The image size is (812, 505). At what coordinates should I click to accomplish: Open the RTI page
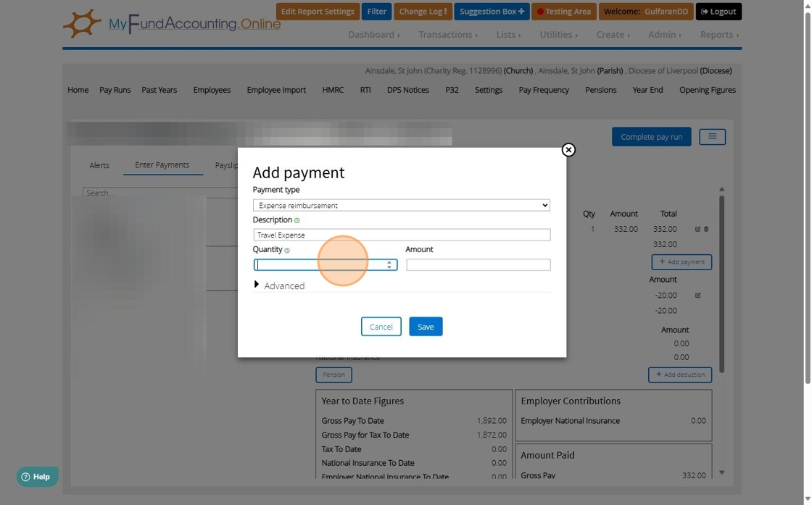coord(365,90)
